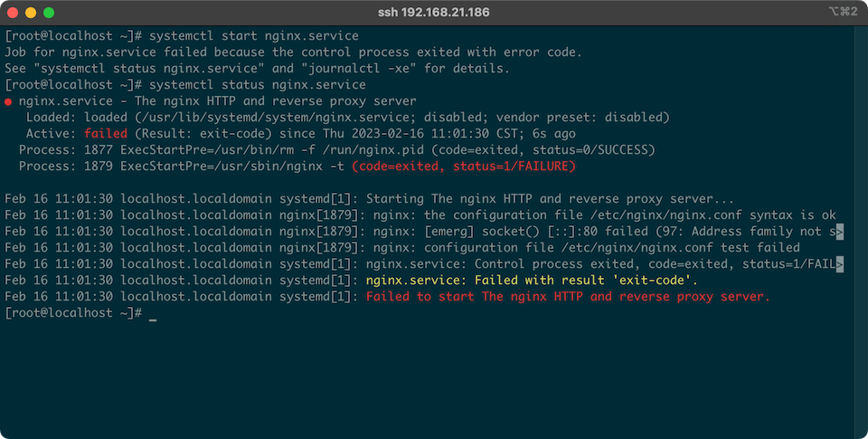This screenshot has height=439, width=868.
Task: Click the red status dot before nginx.service
Action: click(x=8, y=101)
